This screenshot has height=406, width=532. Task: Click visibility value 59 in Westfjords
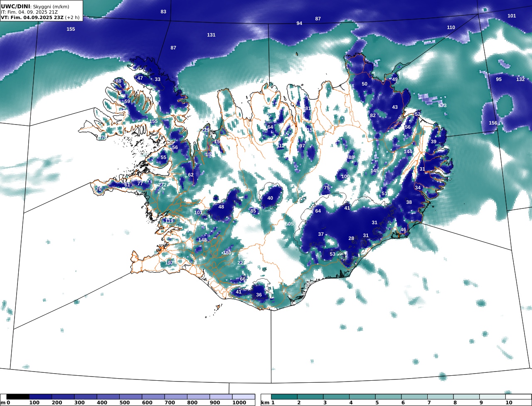point(127,101)
